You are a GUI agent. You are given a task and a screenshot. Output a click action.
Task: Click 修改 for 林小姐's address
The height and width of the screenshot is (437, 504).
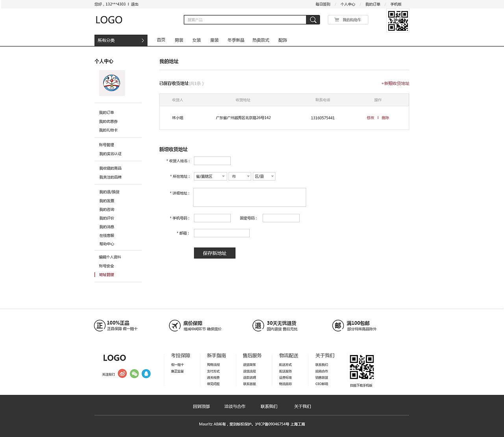tap(371, 118)
